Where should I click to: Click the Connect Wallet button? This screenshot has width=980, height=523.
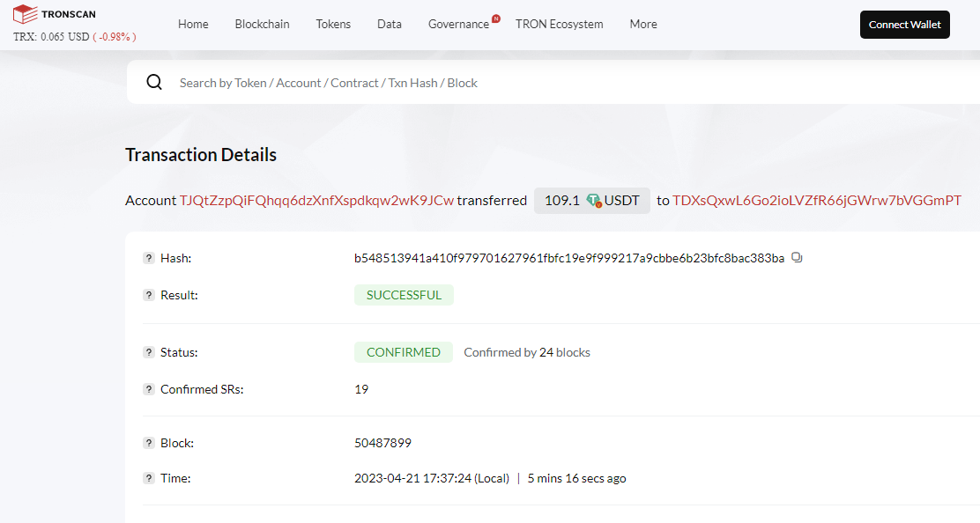[904, 25]
